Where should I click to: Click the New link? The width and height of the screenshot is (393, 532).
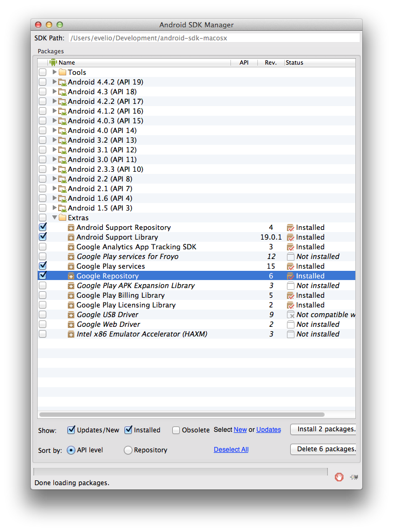point(240,430)
